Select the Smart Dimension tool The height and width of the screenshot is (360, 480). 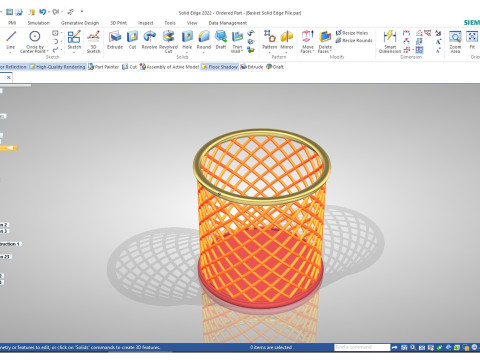pyautogui.click(x=390, y=41)
